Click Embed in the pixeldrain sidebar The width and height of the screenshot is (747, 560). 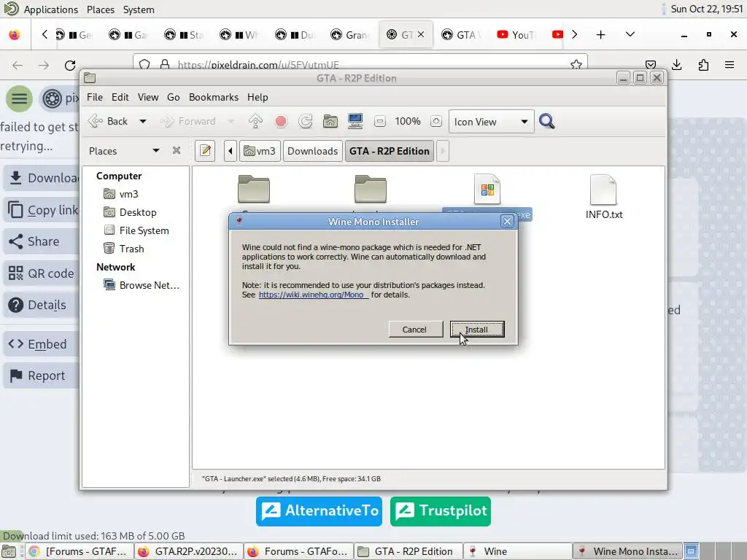[41, 344]
